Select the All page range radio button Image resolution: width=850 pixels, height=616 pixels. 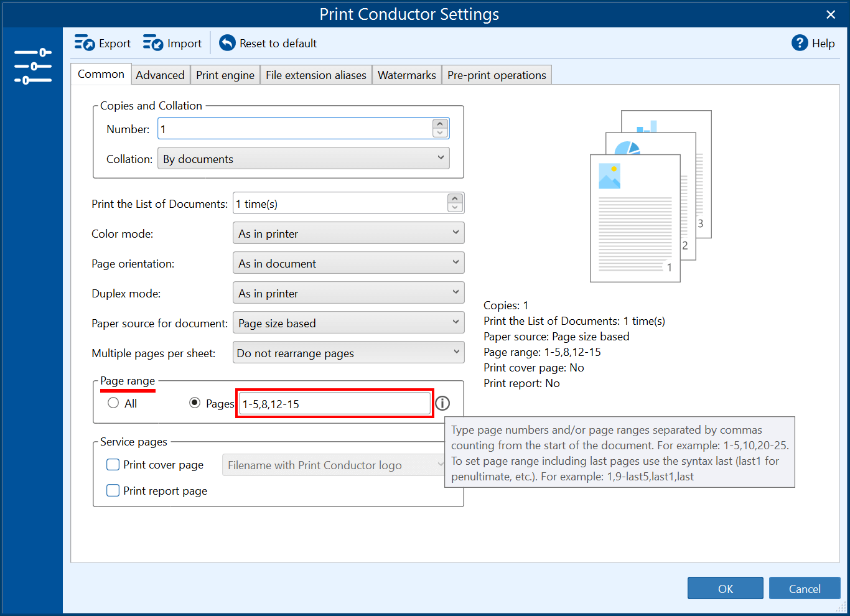[x=113, y=403]
